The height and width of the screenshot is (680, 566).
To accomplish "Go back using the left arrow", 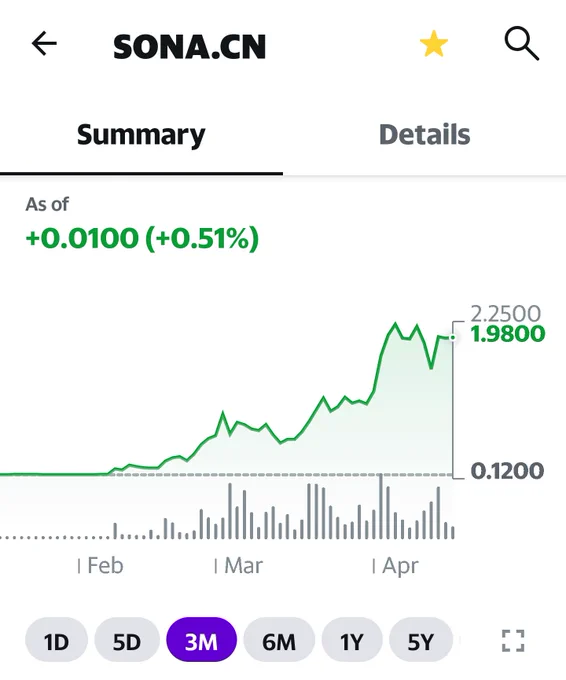I will pos(44,43).
